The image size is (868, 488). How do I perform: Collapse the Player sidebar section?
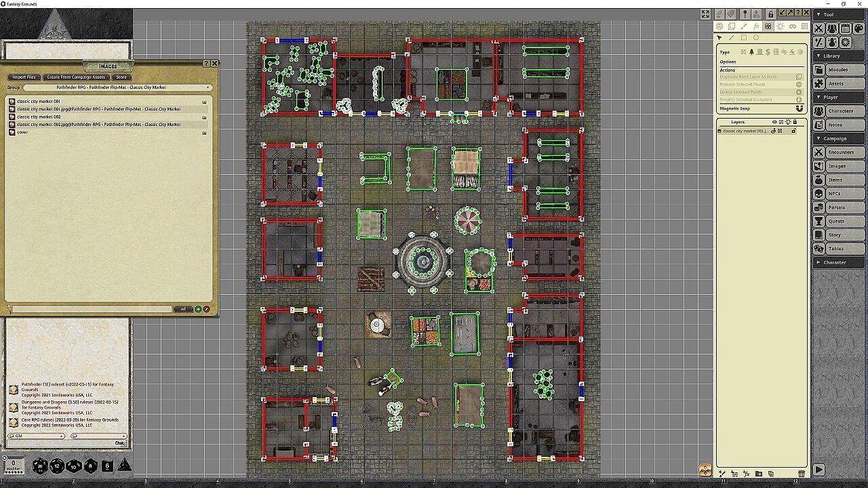[x=839, y=97]
